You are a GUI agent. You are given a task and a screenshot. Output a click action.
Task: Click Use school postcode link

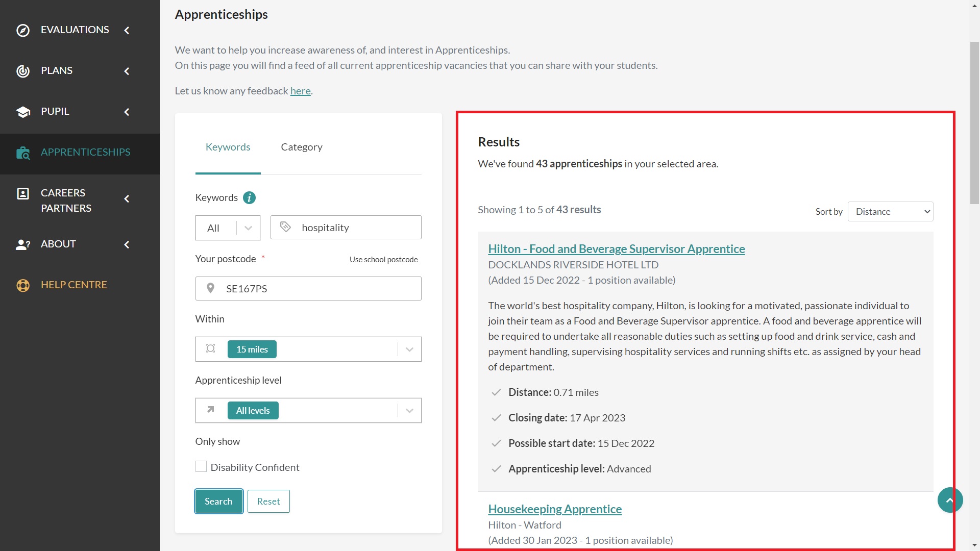[383, 260]
